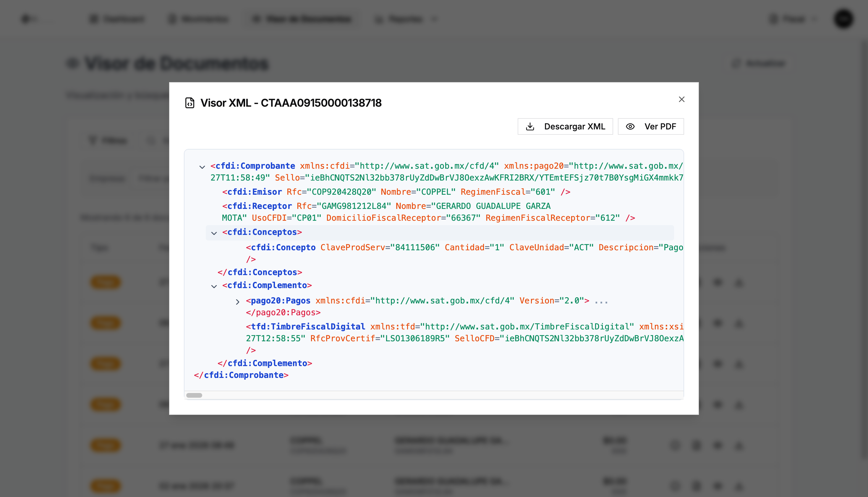Expand the collapsed pago20:Pagos node
Image resolution: width=868 pixels, height=497 pixels.
238,302
